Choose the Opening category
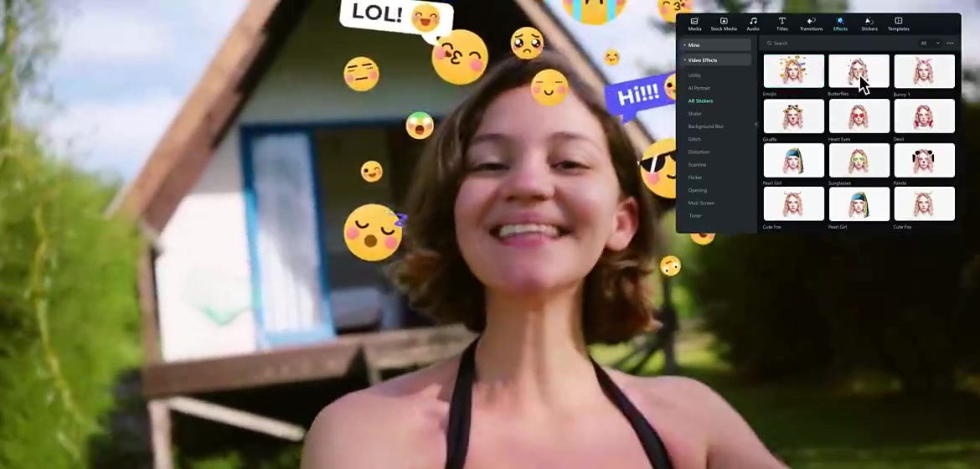 point(698,190)
